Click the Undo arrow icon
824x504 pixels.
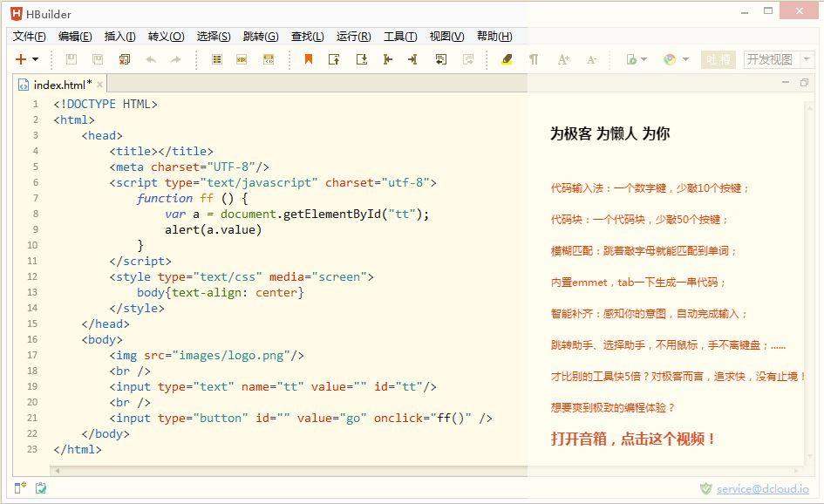point(151,59)
